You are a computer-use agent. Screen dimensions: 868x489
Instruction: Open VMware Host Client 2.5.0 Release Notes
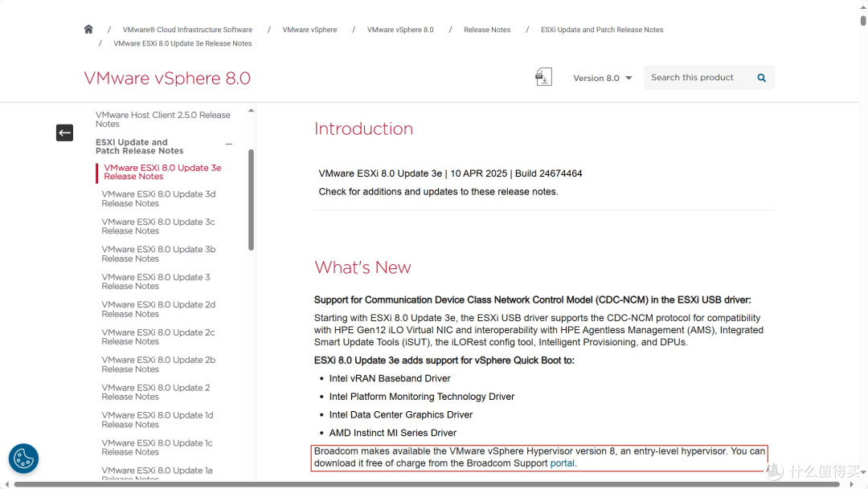(162, 120)
